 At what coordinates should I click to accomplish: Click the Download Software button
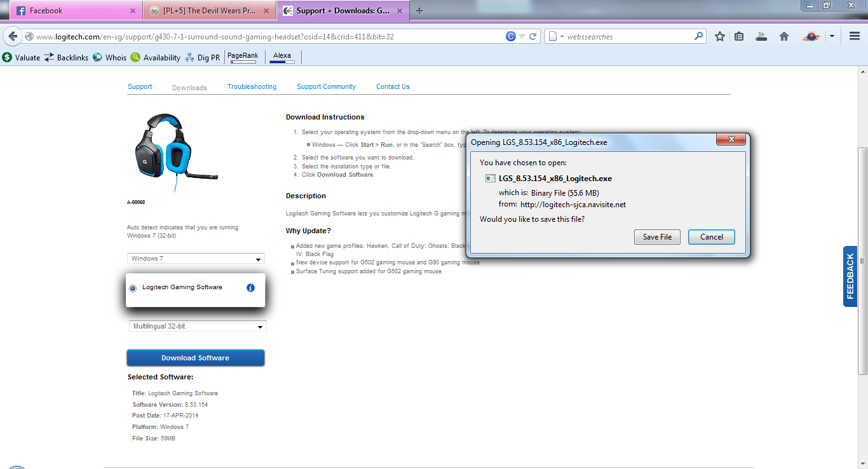click(x=196, y=358)
